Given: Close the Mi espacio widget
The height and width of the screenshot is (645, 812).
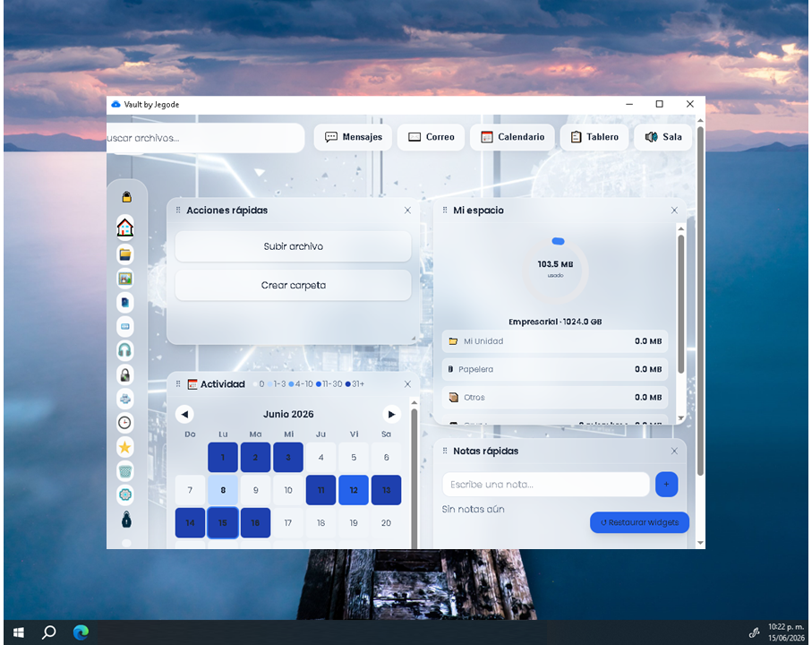Looking at the screenshot, I should click(x=674, y=211).
